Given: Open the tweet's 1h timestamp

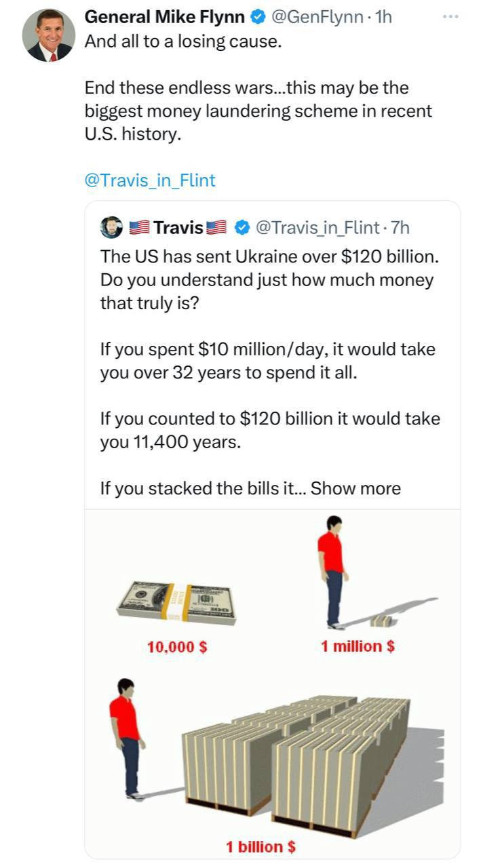Looking at the screenshot, I should 383,18.
